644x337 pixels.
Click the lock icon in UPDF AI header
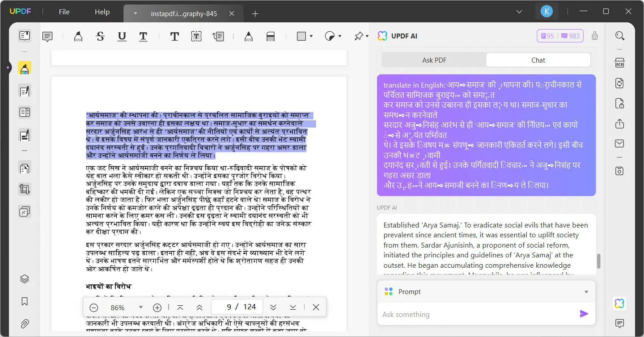(x=594, y=36)
